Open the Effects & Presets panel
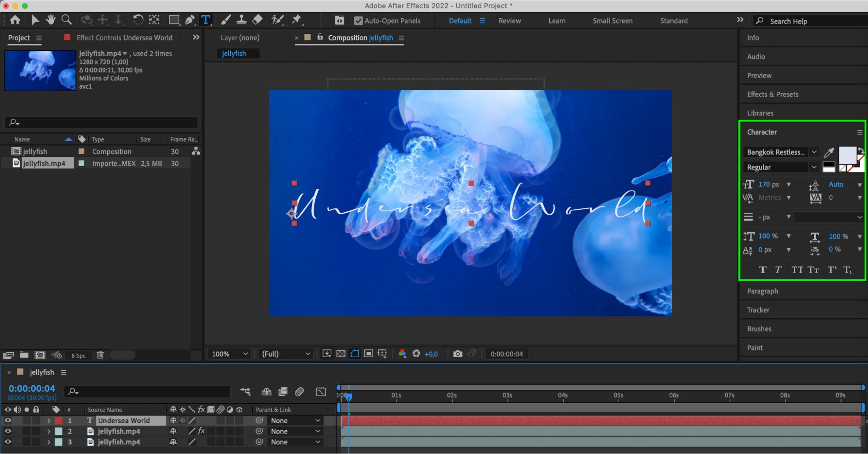868x454 pixels. [772, 94]
